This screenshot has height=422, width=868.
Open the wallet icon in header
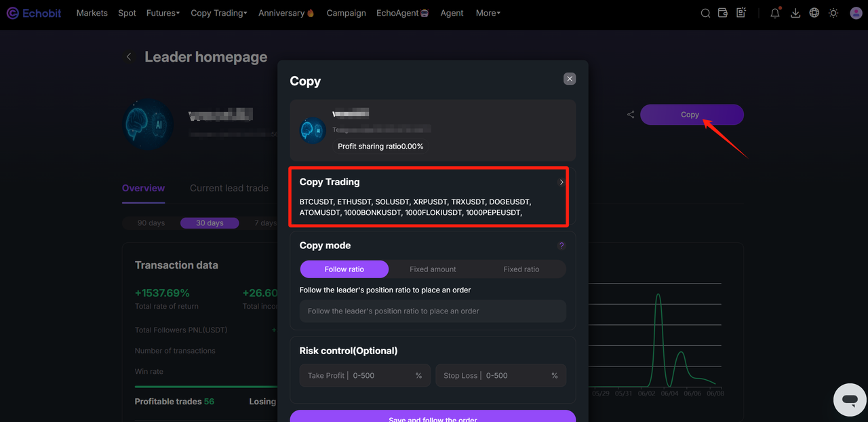723,13
